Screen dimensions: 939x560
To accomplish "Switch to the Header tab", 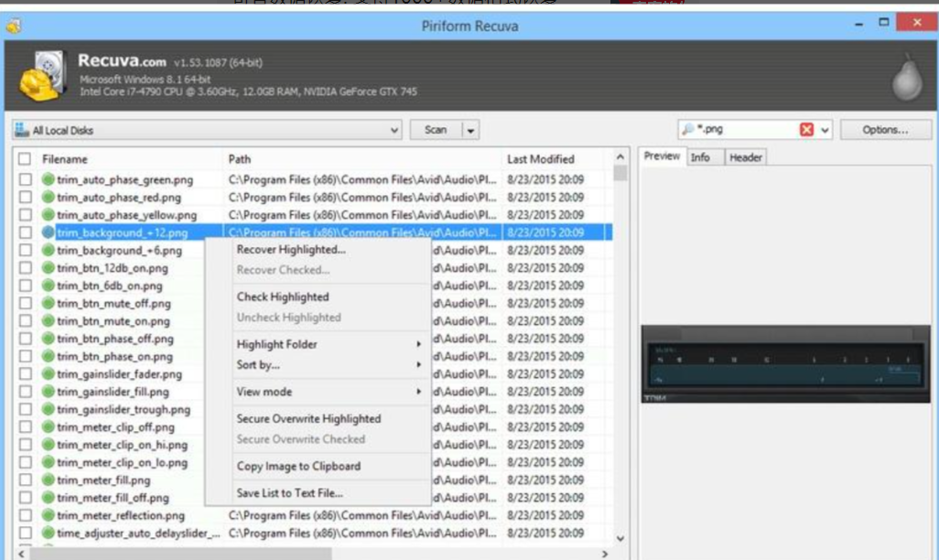I will [x=745, y=157].
